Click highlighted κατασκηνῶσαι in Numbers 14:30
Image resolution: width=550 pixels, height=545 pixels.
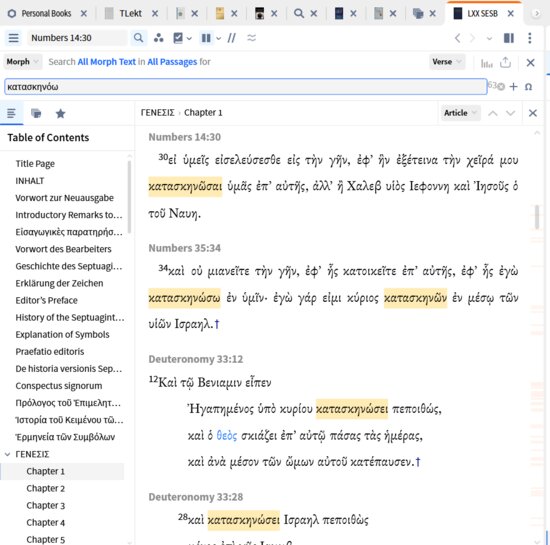tap(185, 186)
